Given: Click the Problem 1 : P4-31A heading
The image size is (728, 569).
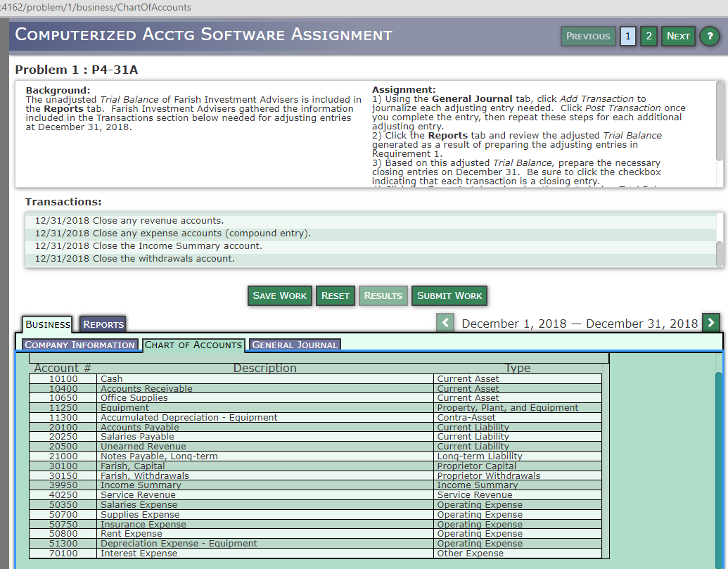Looking at the screenshot, I should (x=77, y=70).
